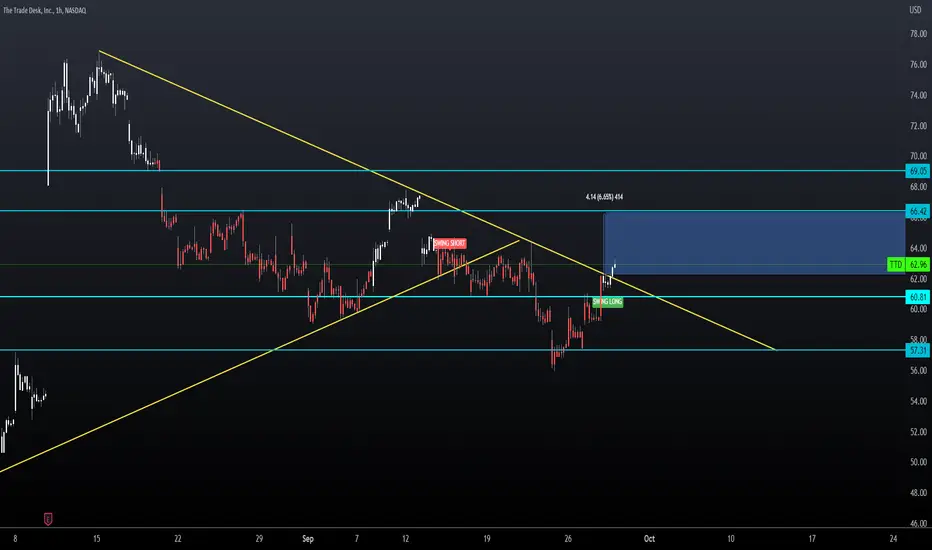
Task: Click the 76.00 price axis label
Action: coord(918,65)
